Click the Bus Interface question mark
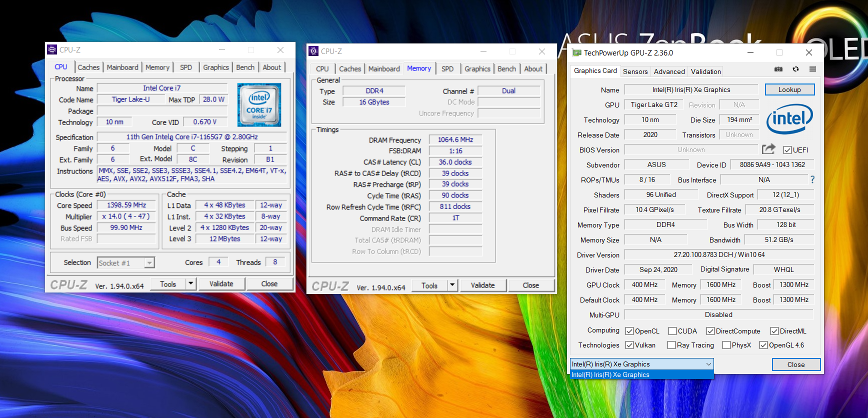 [x=812, y=179]
